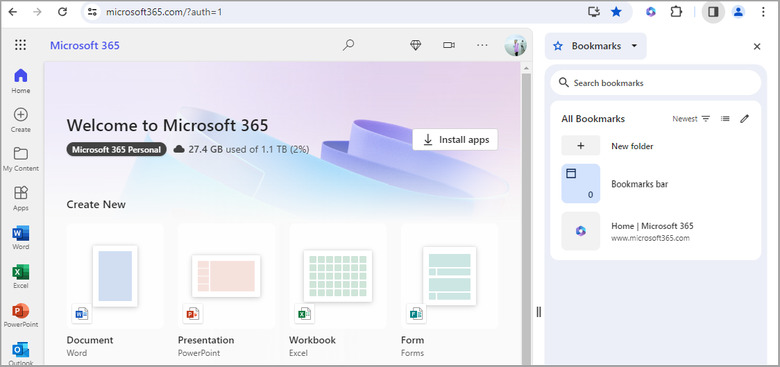Open the Microsoft 365 Copilot extension icon
Screen dimensions: 780x367
pos(651,12)
